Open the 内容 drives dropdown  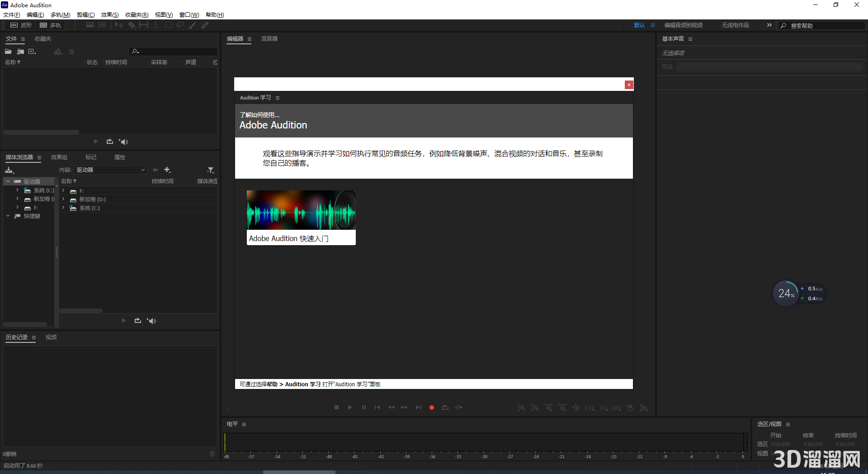coord(110,170)
